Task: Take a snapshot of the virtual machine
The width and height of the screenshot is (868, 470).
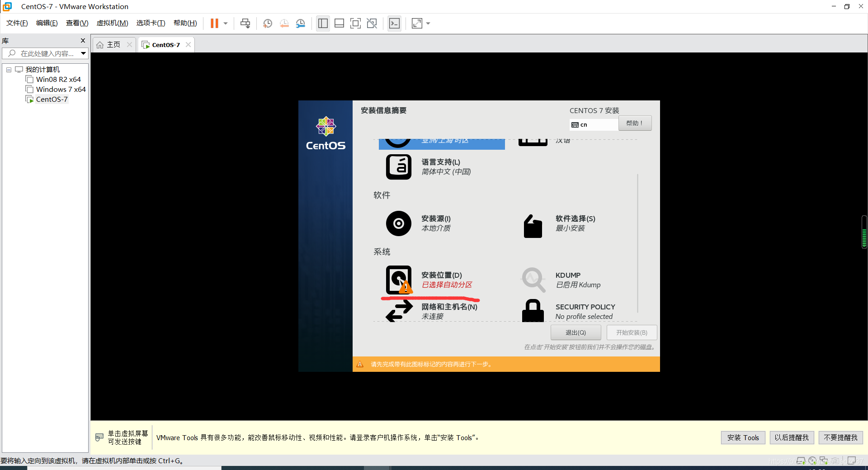Action: point(267,23)
